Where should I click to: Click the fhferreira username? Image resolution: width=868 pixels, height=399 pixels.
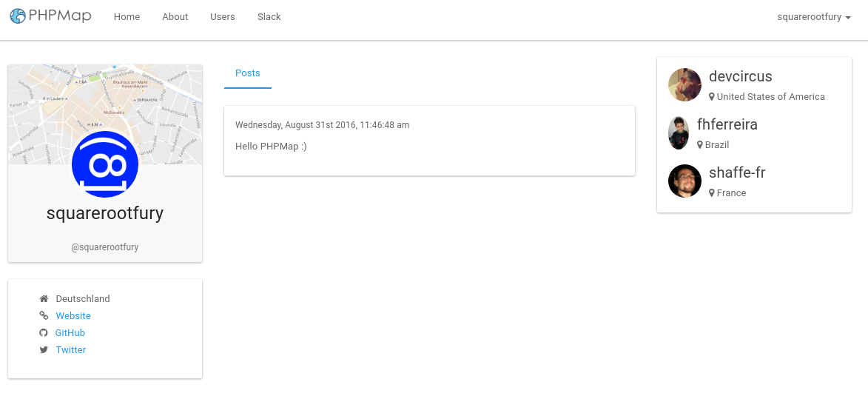point(727,124)
